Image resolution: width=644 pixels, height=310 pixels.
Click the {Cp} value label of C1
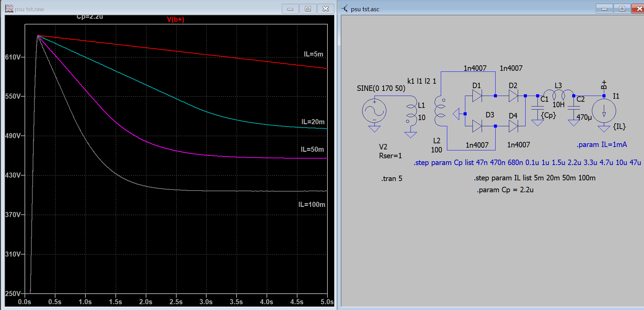pyautogui.click(x=549, y=115)
